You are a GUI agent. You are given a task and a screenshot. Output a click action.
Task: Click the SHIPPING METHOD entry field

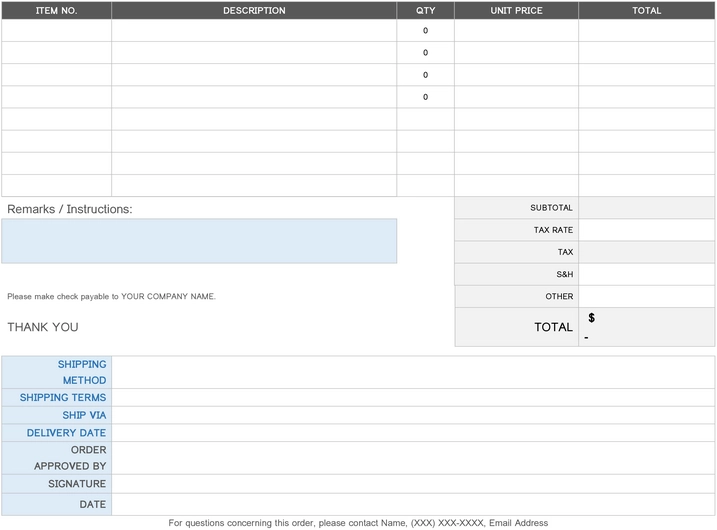[x=413, y=372]
